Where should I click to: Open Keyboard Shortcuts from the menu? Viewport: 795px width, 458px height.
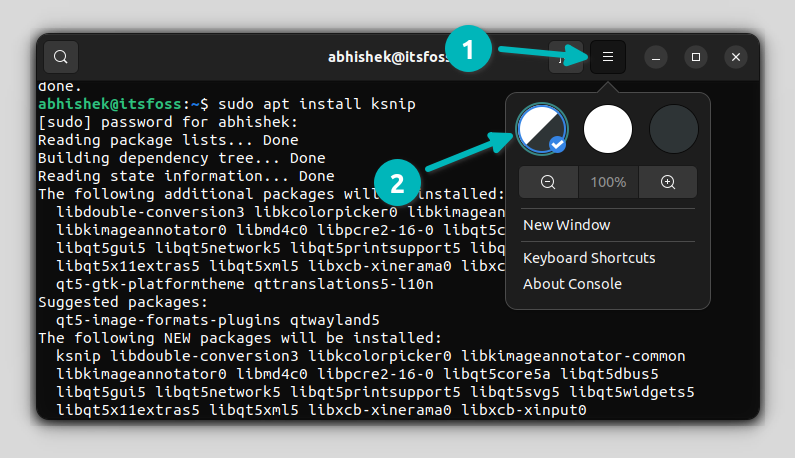coord(589,258)
